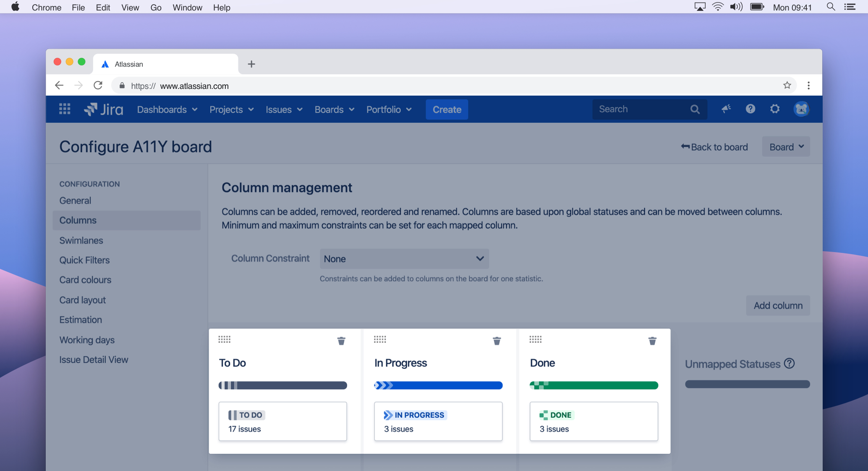
Task: Select Columns in the configuration sidebar
Action: point(126,220)
